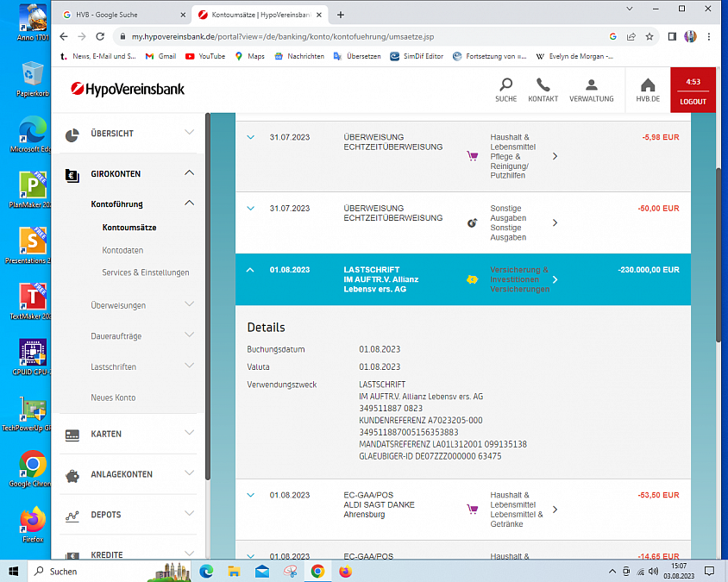Expand the DEPOTS section chevron
The height and width of the screenshot is (582, 728).
click(189, 513)
